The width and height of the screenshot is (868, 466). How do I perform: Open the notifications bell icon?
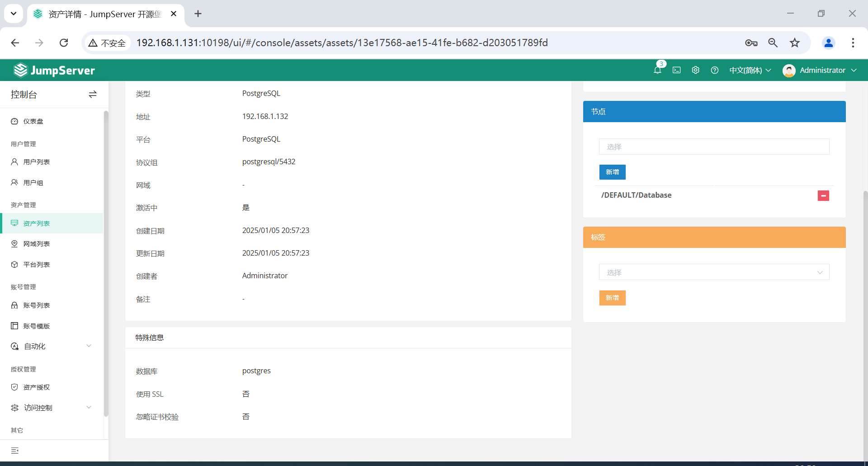pos(657,70)
